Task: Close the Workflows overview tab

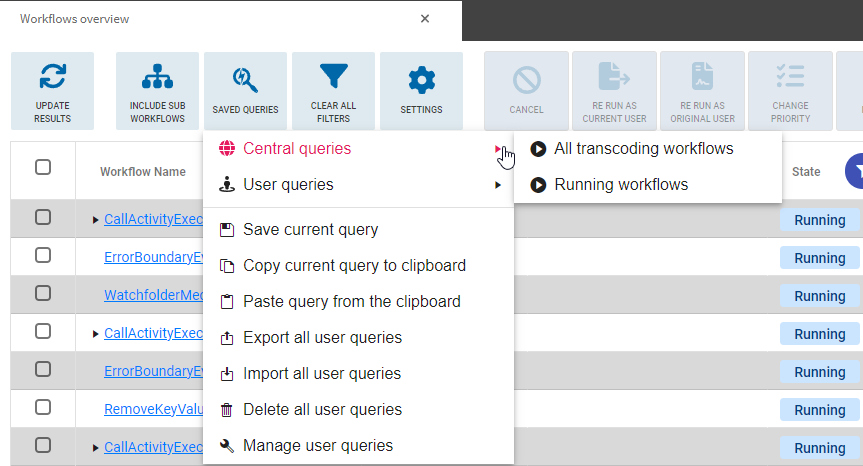Action: point(425,19)
